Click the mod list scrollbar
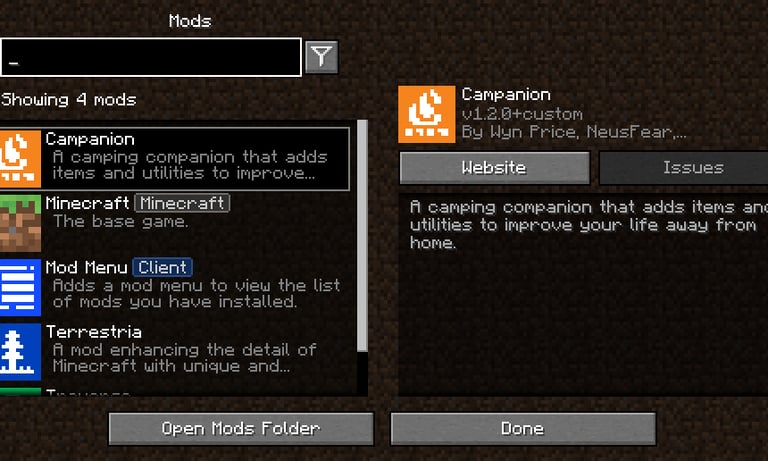 click(x=362, y=236)
